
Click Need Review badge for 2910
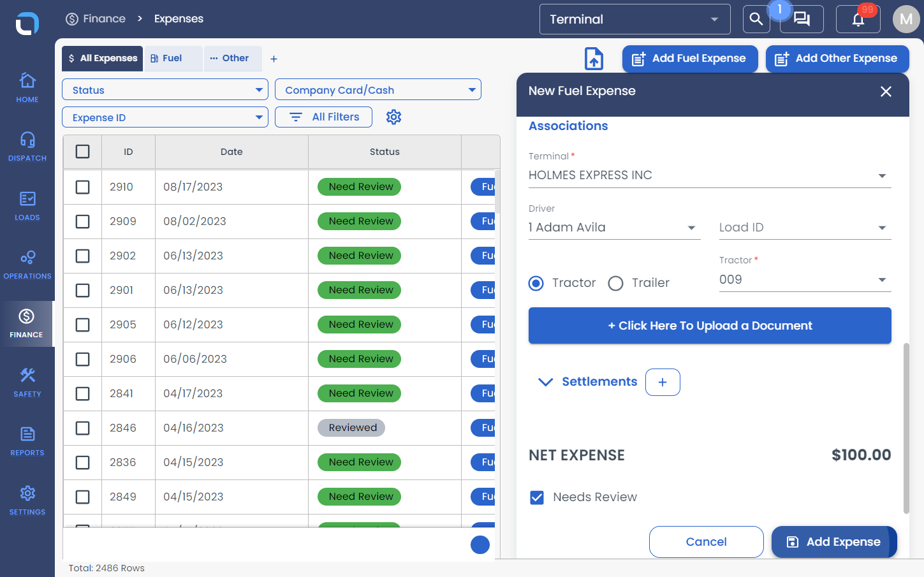(x=360, y=187)
